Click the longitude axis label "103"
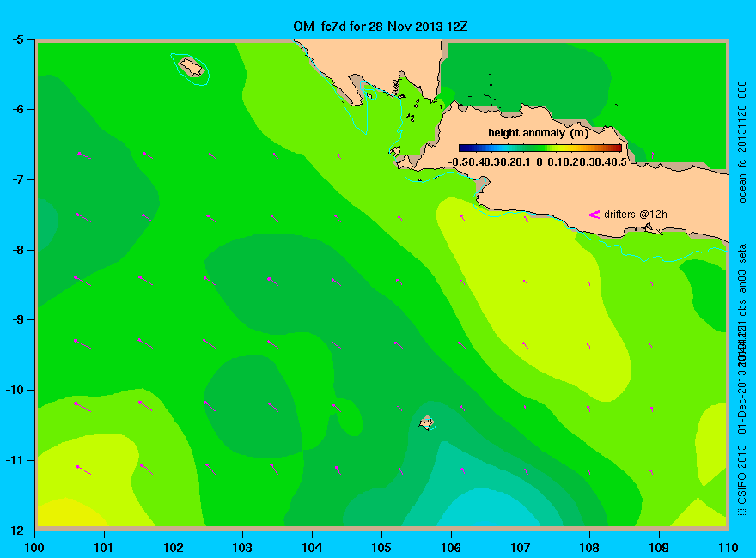This screenshot has height=558, width=756. click(242, 548)
